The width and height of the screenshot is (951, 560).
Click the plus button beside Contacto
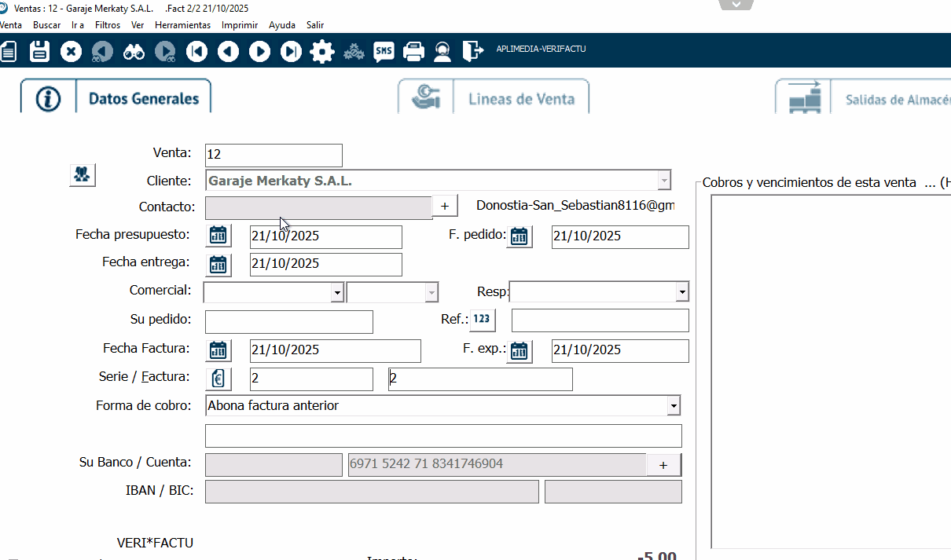click(x=444, y=206)
